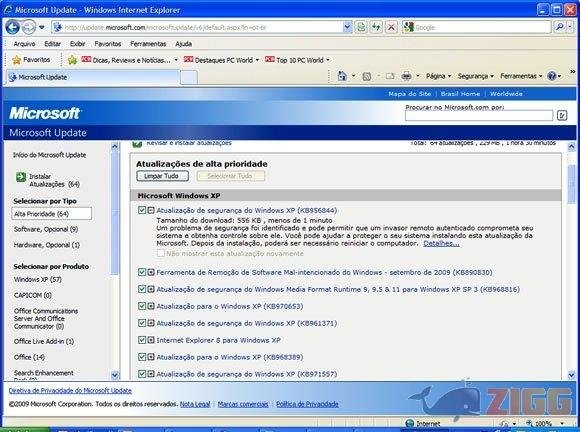
Task: Click the browser Back arrow button
Action: click(x=13, y=27)
